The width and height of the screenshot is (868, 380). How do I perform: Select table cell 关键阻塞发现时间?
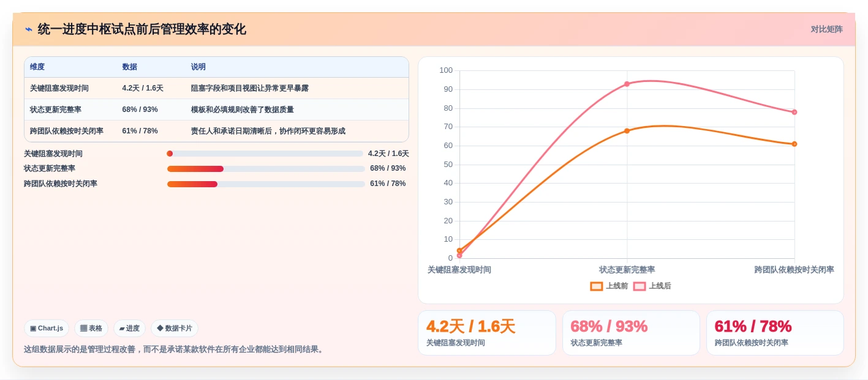[x=59, y=88]
